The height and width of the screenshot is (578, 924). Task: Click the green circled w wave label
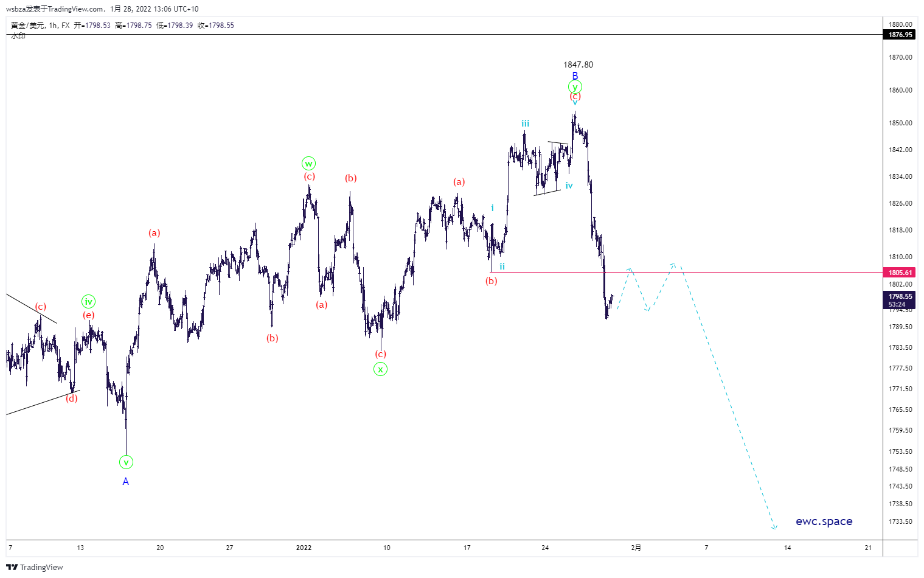tap(309, 163)
